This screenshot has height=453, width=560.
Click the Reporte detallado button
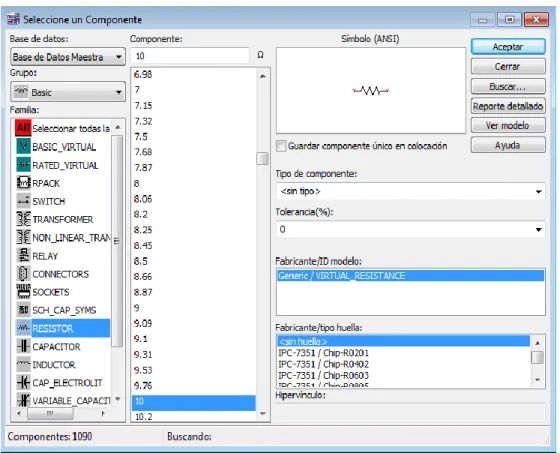pyautogui.click(x=508, y=106)
